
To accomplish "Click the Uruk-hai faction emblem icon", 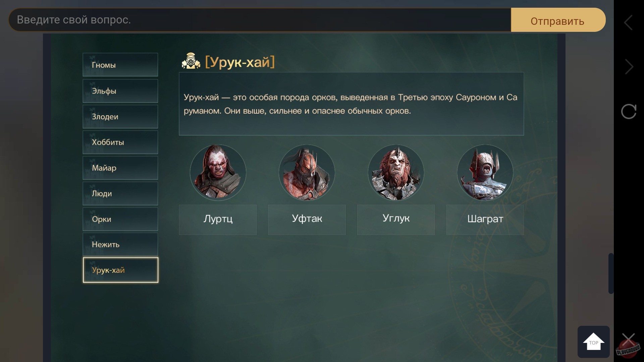I will click(191, 61).
